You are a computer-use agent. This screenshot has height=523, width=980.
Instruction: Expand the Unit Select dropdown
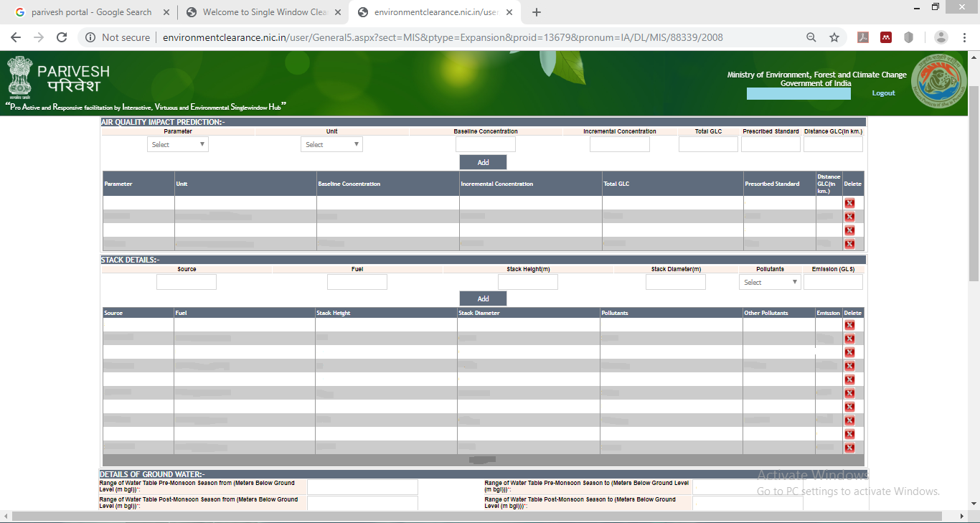tap(331, 144)
